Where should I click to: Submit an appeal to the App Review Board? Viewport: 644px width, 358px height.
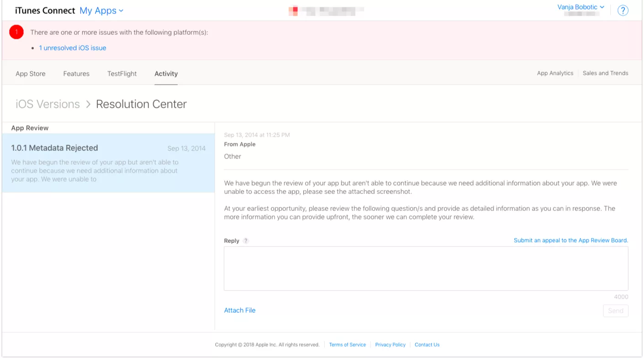[570, 240]
